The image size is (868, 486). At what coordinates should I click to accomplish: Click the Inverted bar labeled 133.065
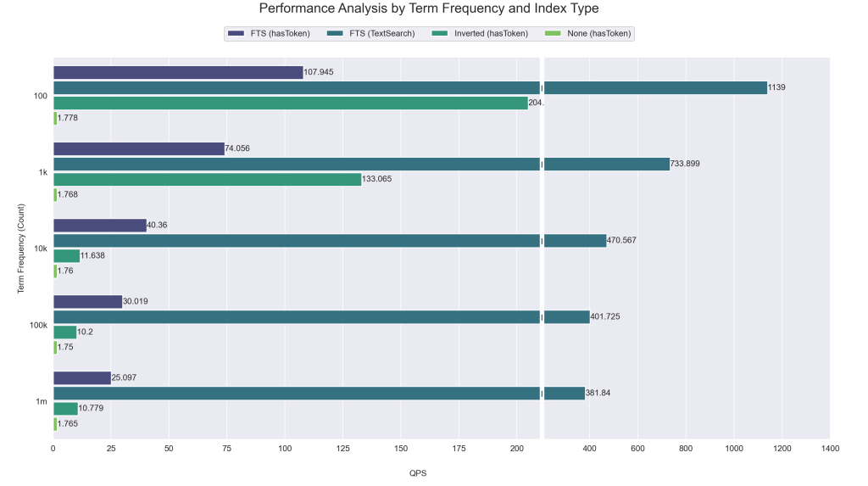(208, 179)
